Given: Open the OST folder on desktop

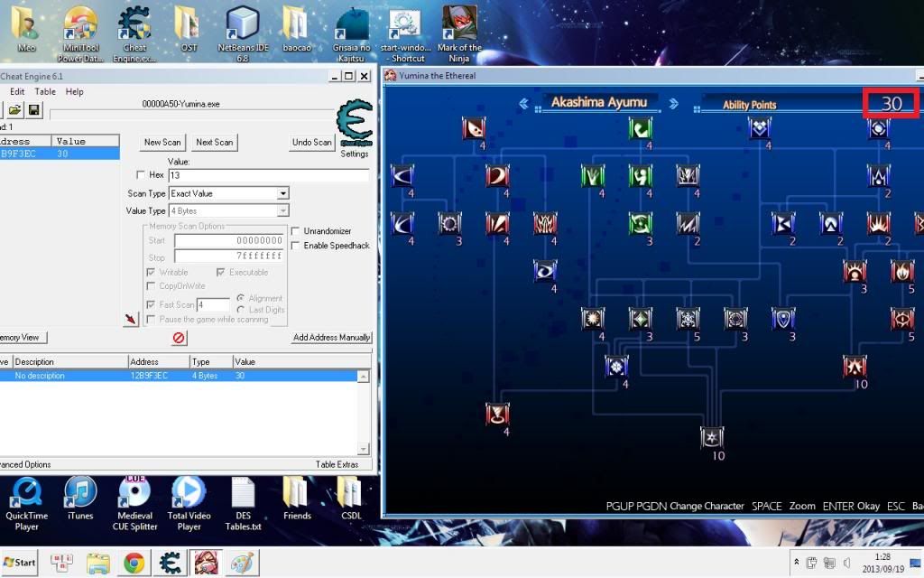Looking at the screenshot, I should [189, 30].
